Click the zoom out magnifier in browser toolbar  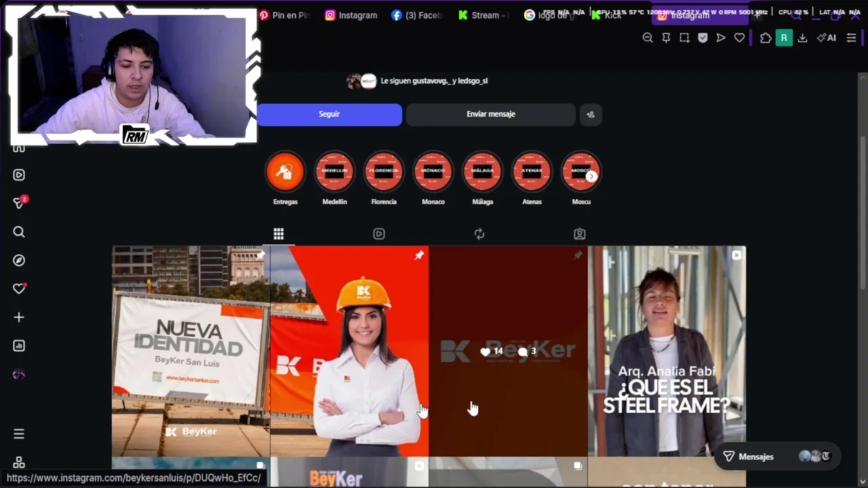(x=648, y=38)
